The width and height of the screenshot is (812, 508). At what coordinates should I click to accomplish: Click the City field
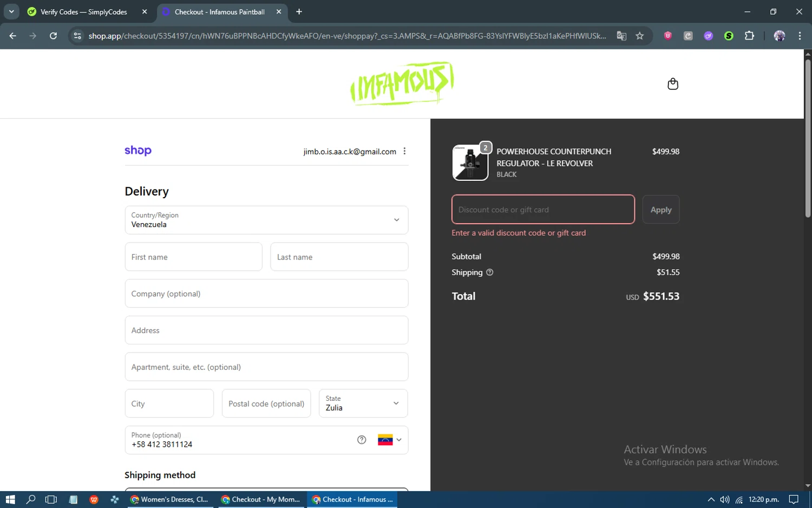[x=169, y=403]
